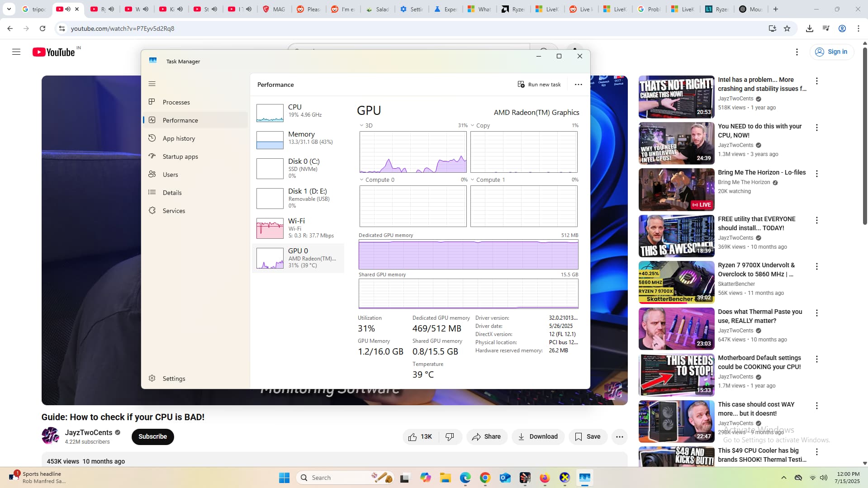The width and height of the screenshot is (868, 488).
Task: Open the Services page
Action: [x=174, y=211]
